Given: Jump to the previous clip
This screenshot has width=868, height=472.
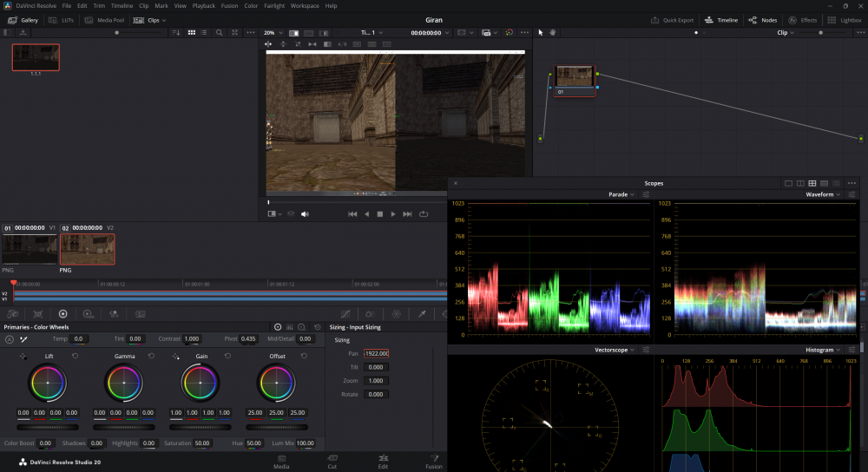Looking at the screenshot, I should [x=352, y=214].
